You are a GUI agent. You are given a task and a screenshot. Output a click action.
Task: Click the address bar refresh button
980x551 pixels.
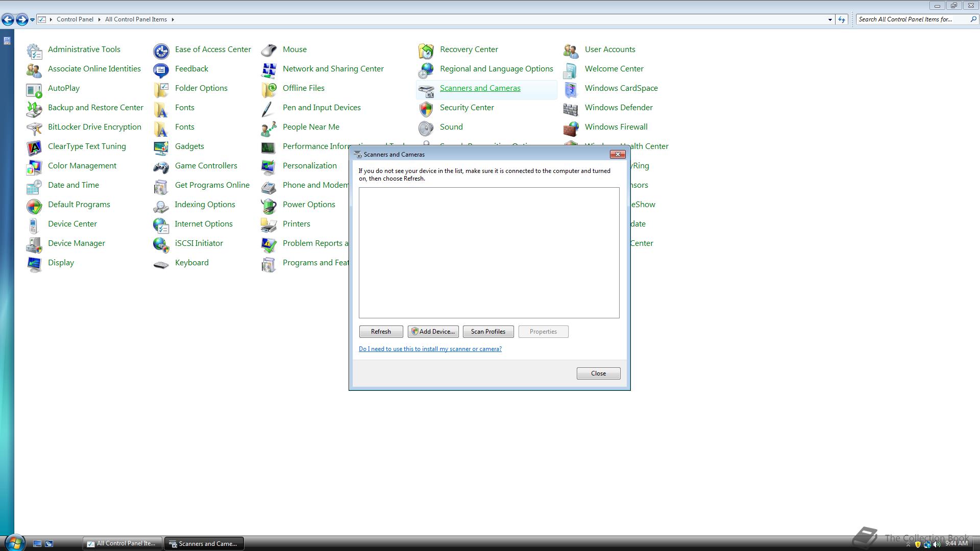tap(842, 19)
